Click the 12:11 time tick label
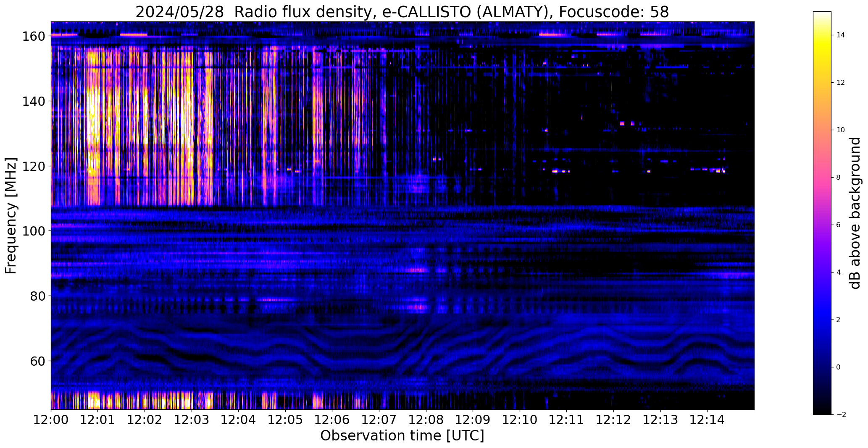The height and width of the screenshot is (448, 868). click(567, 420)
